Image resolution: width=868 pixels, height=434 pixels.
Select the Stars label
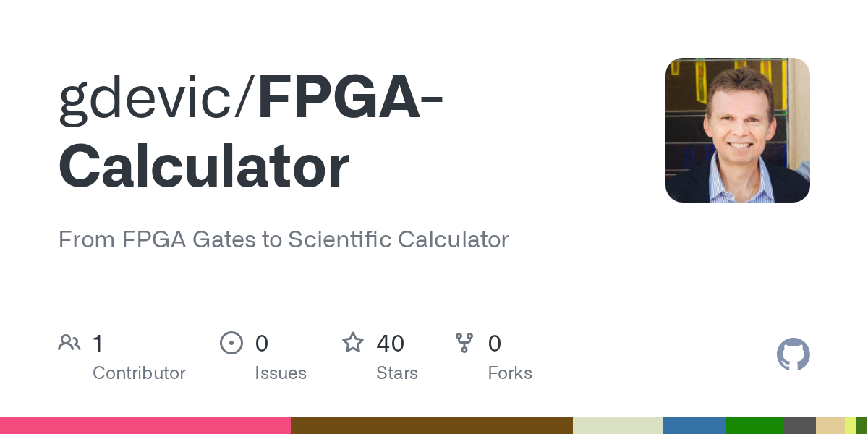pos(397,373)
